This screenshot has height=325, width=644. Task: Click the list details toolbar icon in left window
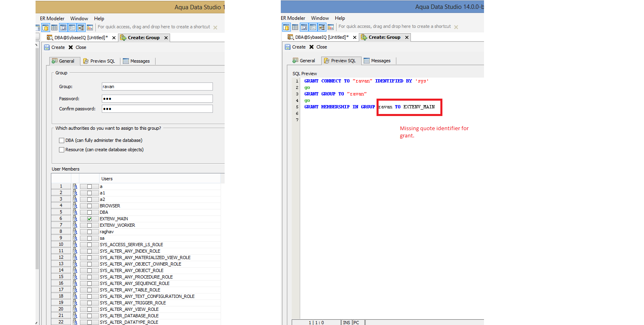click(72, 27)
